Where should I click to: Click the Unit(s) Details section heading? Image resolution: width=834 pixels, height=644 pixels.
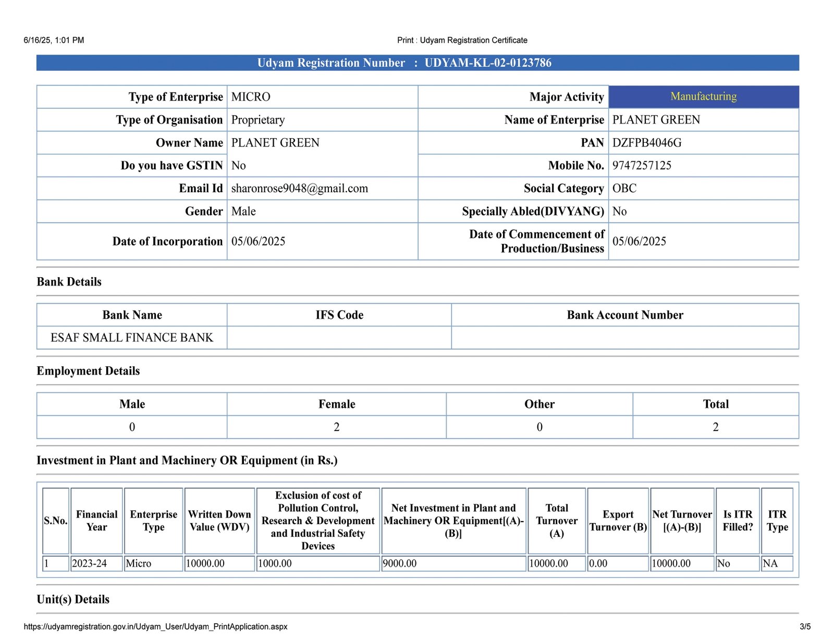73,599
